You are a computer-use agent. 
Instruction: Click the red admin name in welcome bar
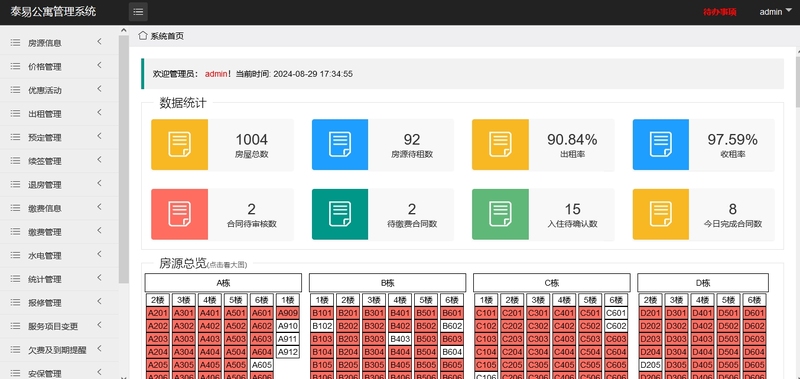[216, 74]
